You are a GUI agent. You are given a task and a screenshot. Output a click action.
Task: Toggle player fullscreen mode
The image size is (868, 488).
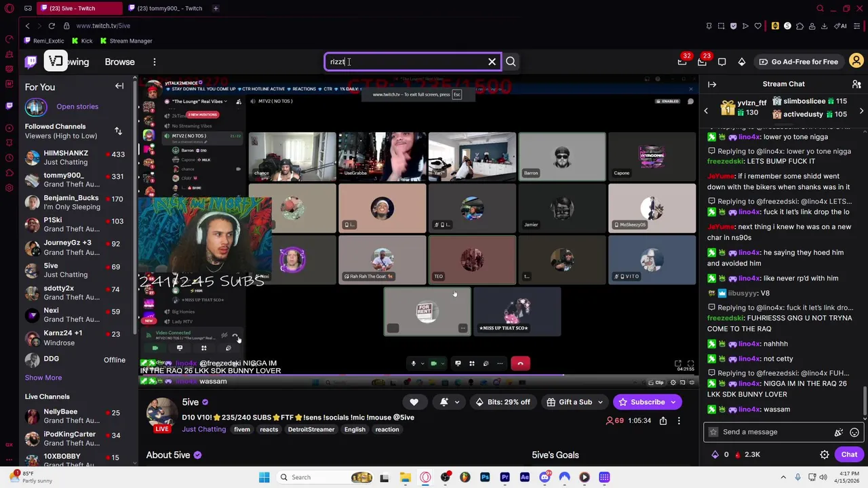pyautogui.click(x=691, y=382)
